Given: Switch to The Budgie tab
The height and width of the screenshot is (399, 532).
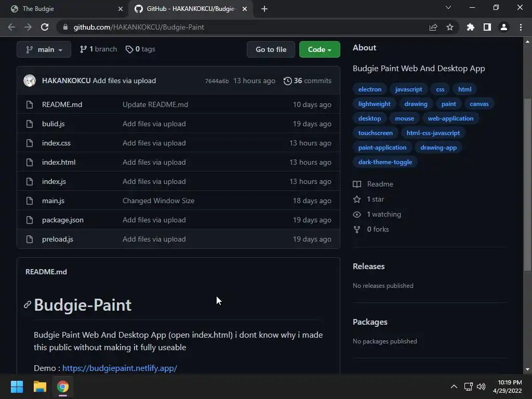Looking at the screenshot, I should [62, 9].
